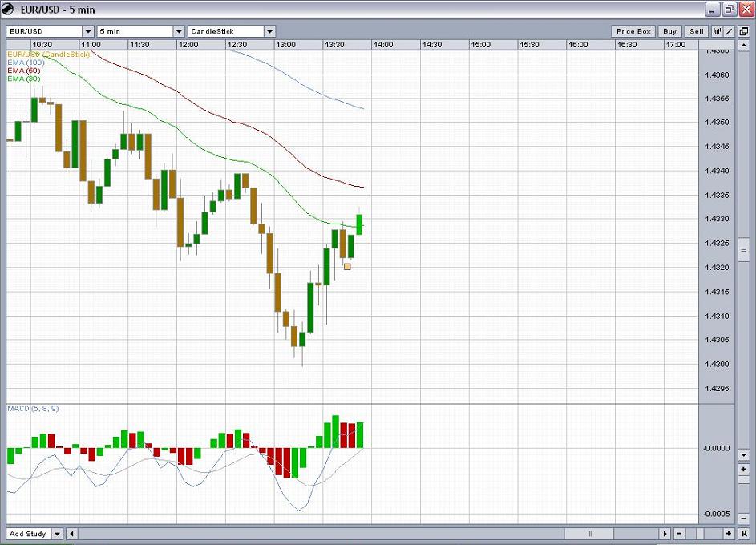This screenshot has width=756, height=545.
Task: Toggle the Price Box button
Action: pyautogui.click(x=634, y=31)
